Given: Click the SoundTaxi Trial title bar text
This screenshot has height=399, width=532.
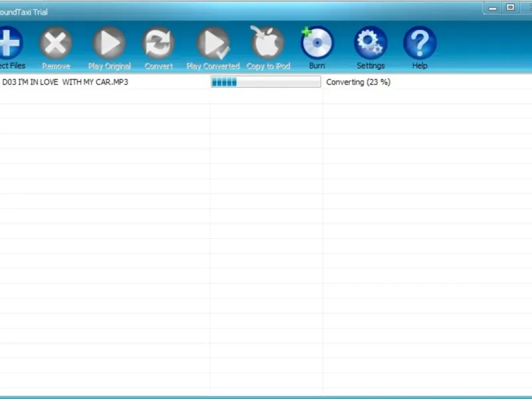Looking at the screenshot, I should 24,12.
